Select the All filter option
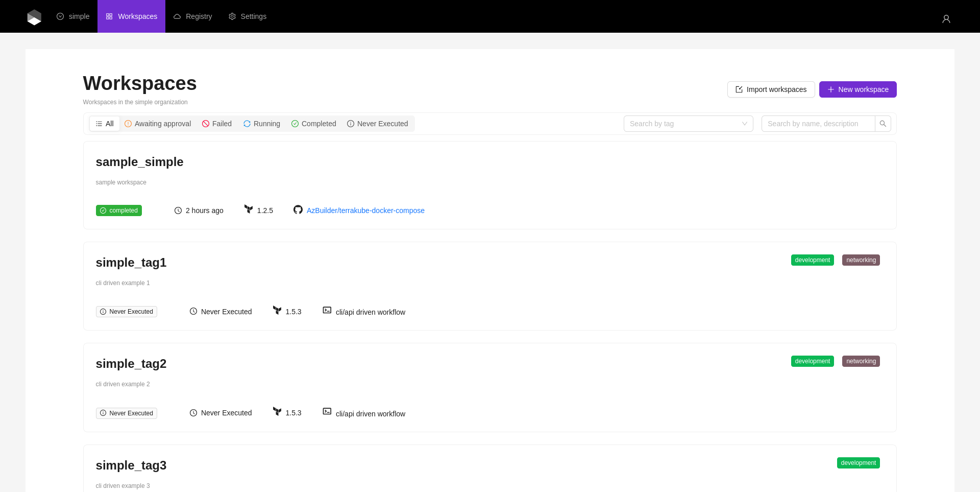This screenshot has height=492, width=980. click(105, 124)
